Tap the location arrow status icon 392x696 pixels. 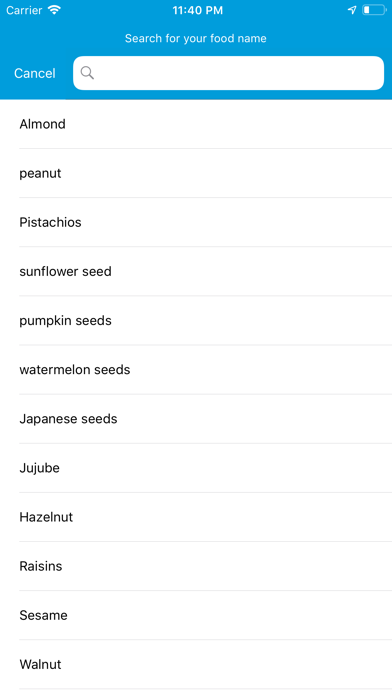pyautogui.click(x=352, y=10)
